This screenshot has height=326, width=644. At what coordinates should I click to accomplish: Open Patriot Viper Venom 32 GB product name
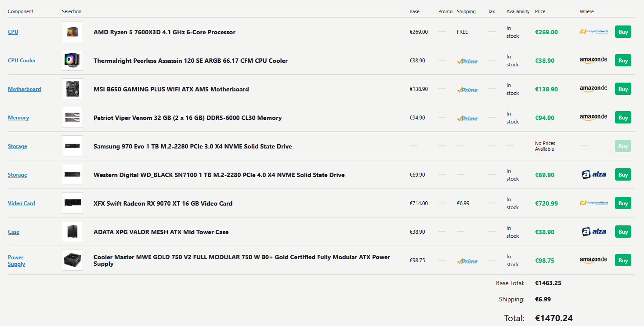click(188, 118)
